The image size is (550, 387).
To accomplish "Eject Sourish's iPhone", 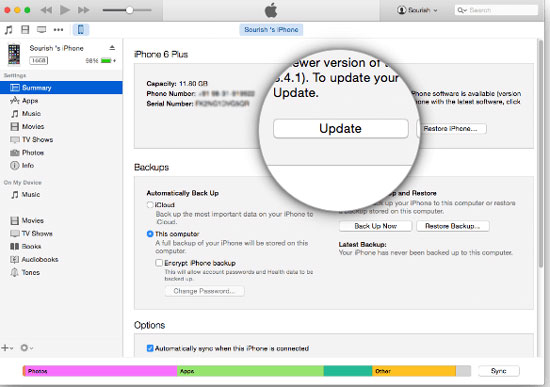I will 112,48.
